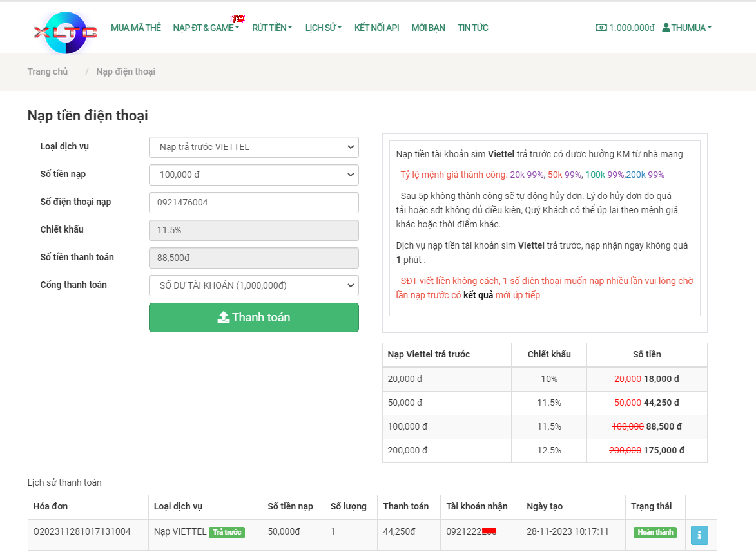
Task: Click the 50,000 đ row in price table
Action: click(545, 403)
